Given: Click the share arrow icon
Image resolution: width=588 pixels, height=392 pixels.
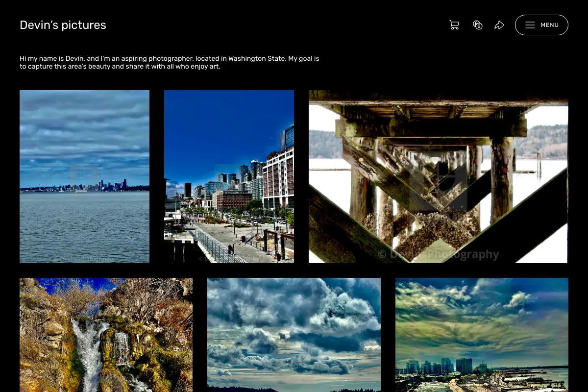Looking at the screenshot, I should [x=499, y=25].
